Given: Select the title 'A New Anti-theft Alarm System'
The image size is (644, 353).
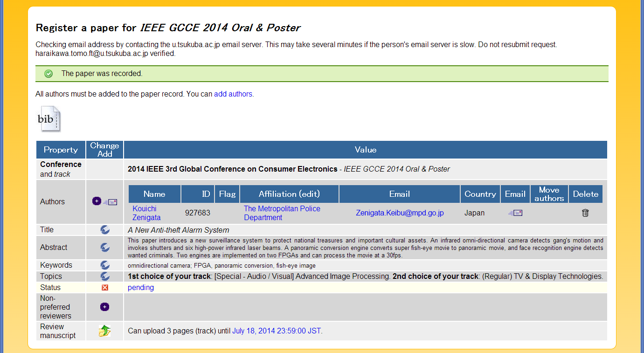Looking at the screenshot, I should coord(179,230).
